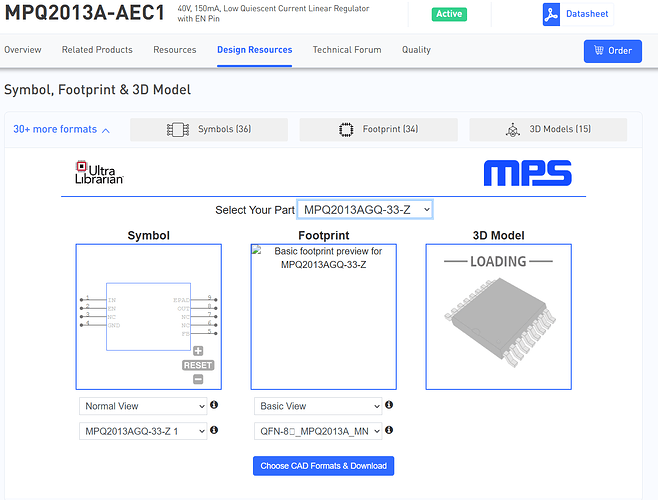
Task: Click Choose CAD Formats & Download button
Action: coord(323,466)
